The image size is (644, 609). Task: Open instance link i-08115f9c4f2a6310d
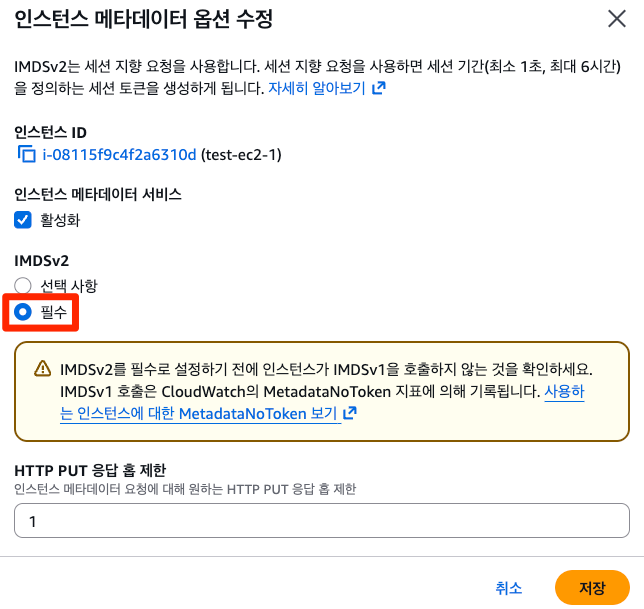[119, 154]
